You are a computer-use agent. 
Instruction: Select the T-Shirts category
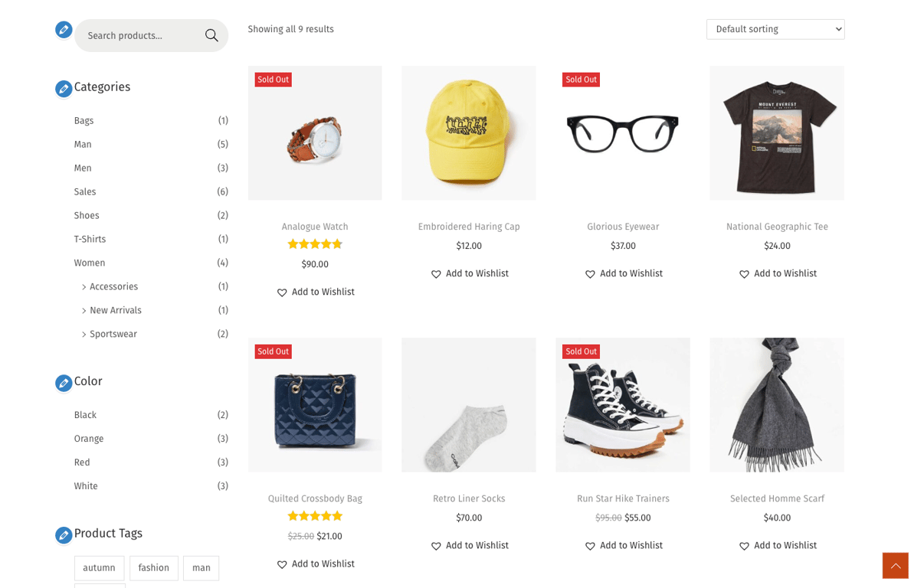[x=89, y=239]
